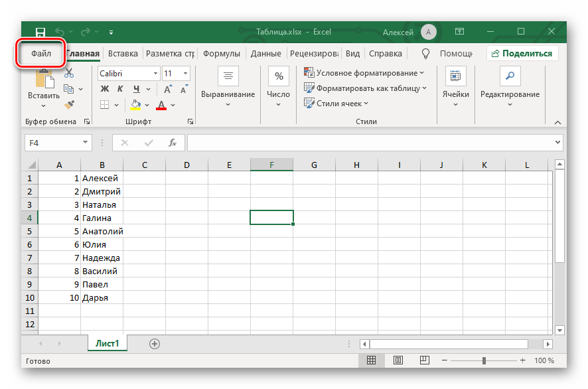Toggle italic К formatting

pyautogui.click(x=120, y=89)
